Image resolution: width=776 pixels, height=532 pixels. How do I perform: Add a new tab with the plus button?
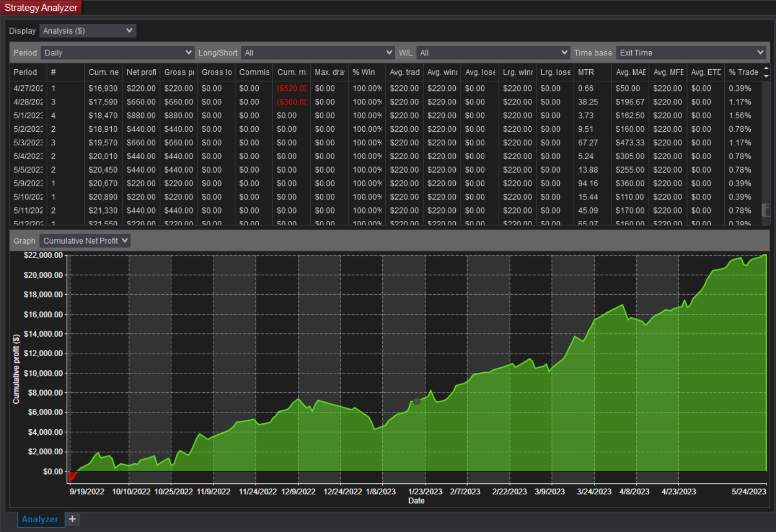tap(72, 519)
